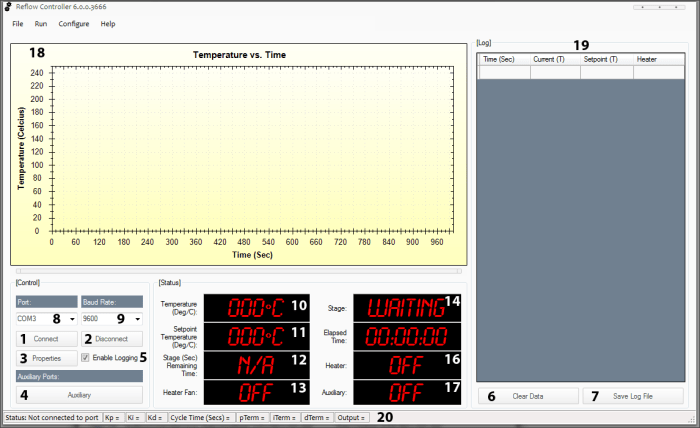Viewport: 700px width, 428px height.
Task: Open the File menu
Action: tap(18, 23)
